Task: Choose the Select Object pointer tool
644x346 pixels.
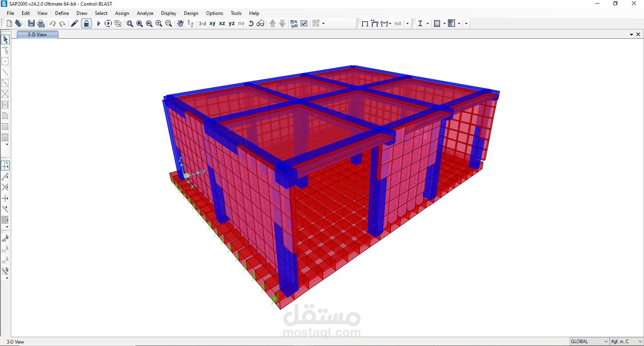Action: tap(5, 39)
